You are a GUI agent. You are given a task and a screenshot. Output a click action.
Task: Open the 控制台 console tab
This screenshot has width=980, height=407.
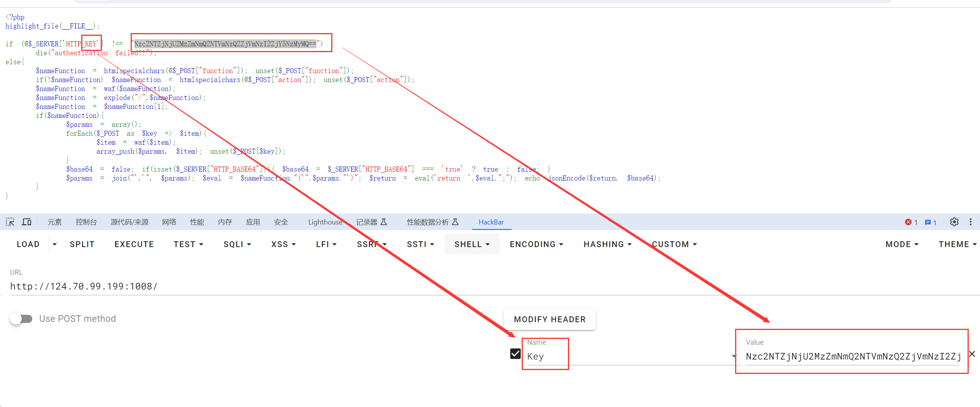(x=86, y=222)
